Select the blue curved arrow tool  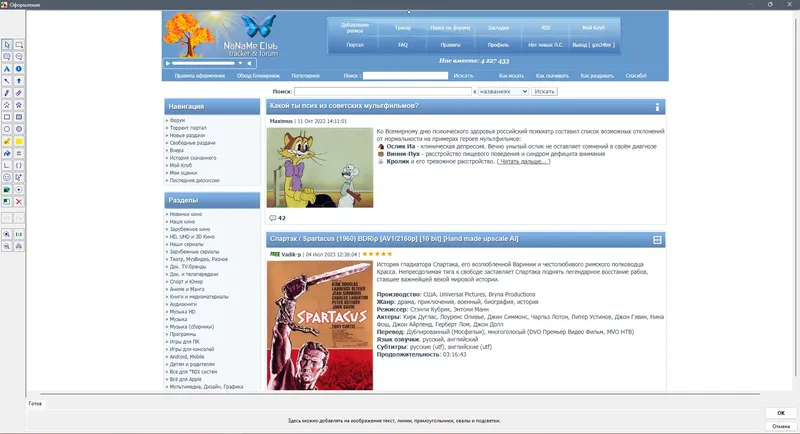pyautogui.click(x=7, y=154)
